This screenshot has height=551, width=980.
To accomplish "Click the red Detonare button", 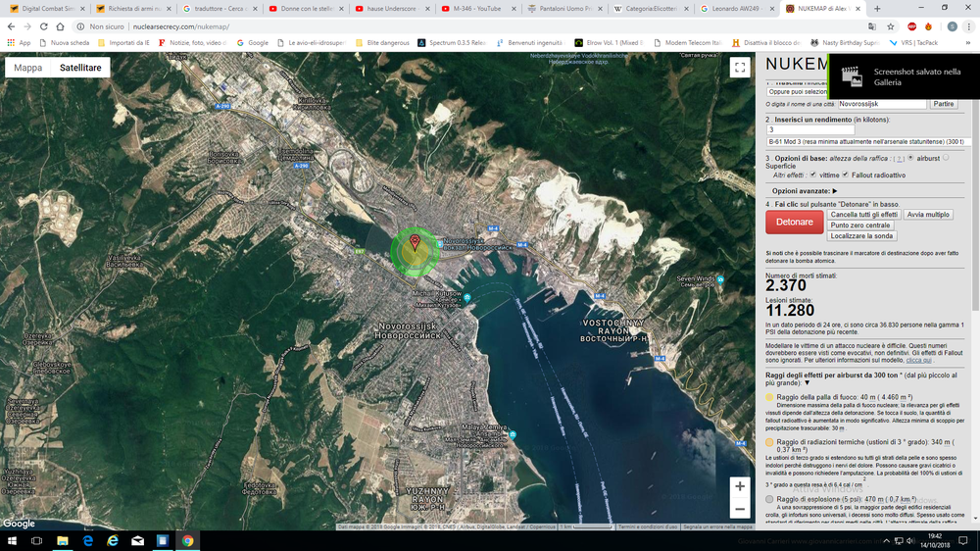I will click(795, 222).
